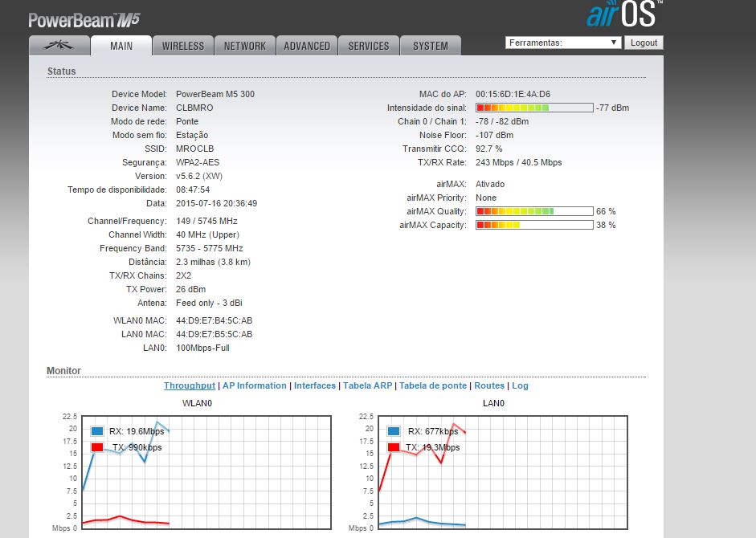
Task: Click network mode value Ponte
Action: (187, 121)
